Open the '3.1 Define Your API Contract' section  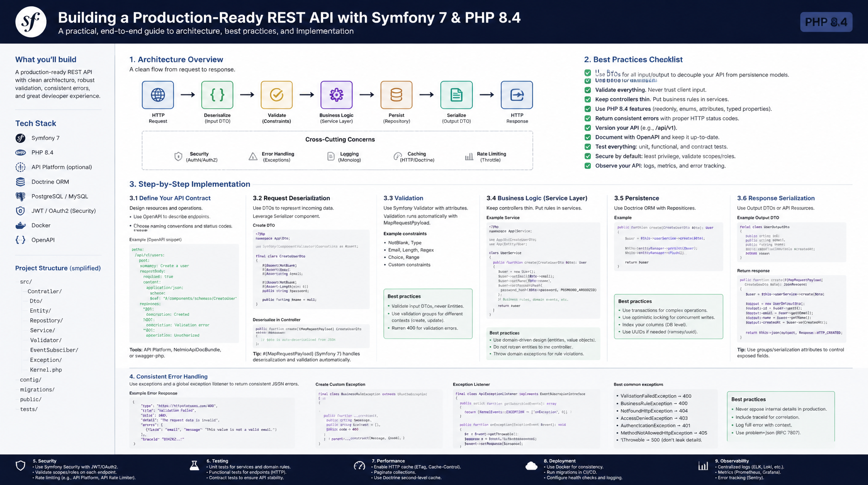pos(170,198)
